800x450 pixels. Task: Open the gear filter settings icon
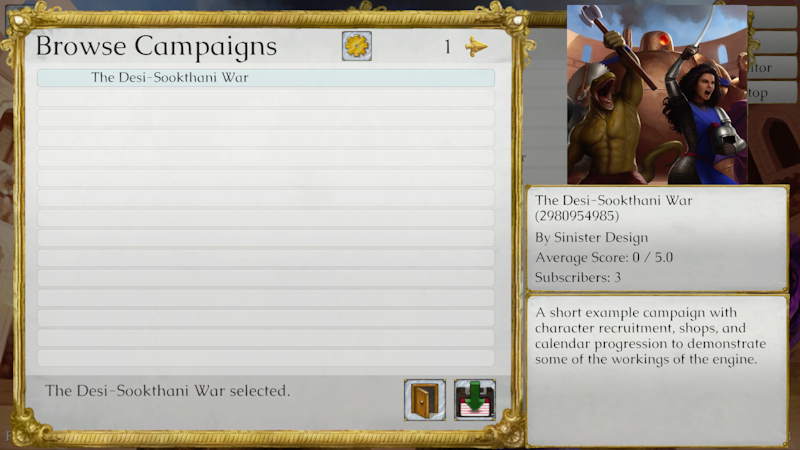357,46
